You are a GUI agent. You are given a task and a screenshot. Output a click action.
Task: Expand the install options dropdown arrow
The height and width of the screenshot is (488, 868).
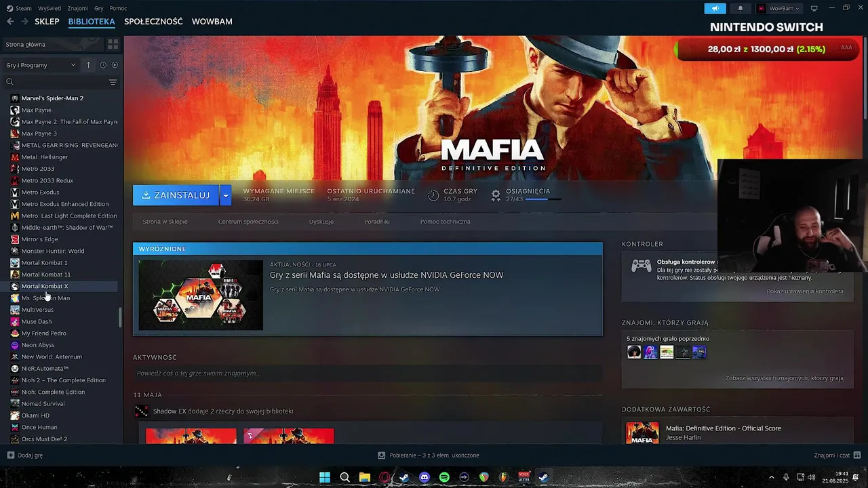tap(226, 195)
